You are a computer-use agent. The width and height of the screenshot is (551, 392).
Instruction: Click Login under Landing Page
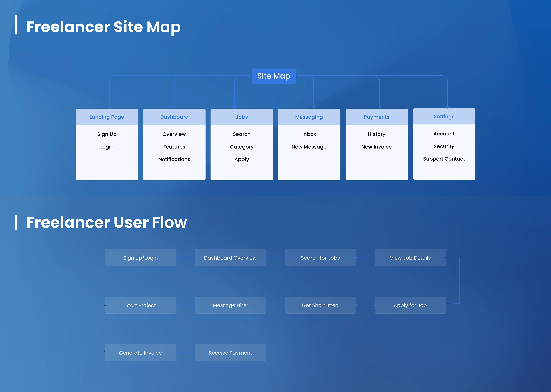point(107,147)
